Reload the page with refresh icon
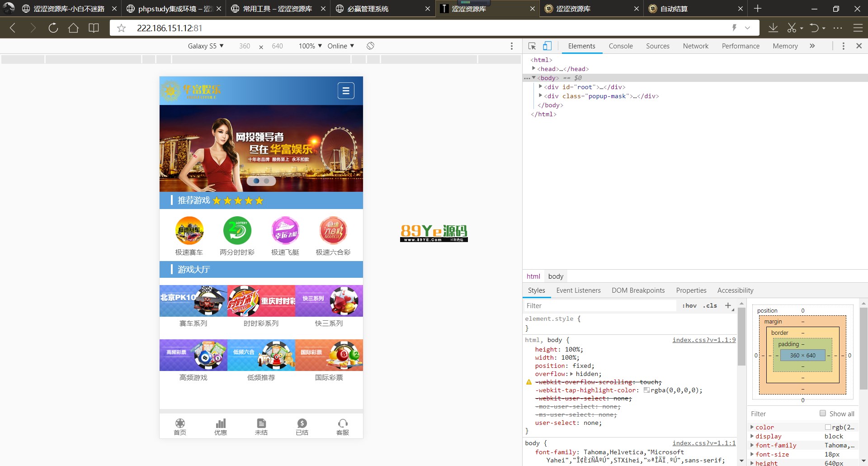Screen dimensions: 868x466 click(53, 28)
